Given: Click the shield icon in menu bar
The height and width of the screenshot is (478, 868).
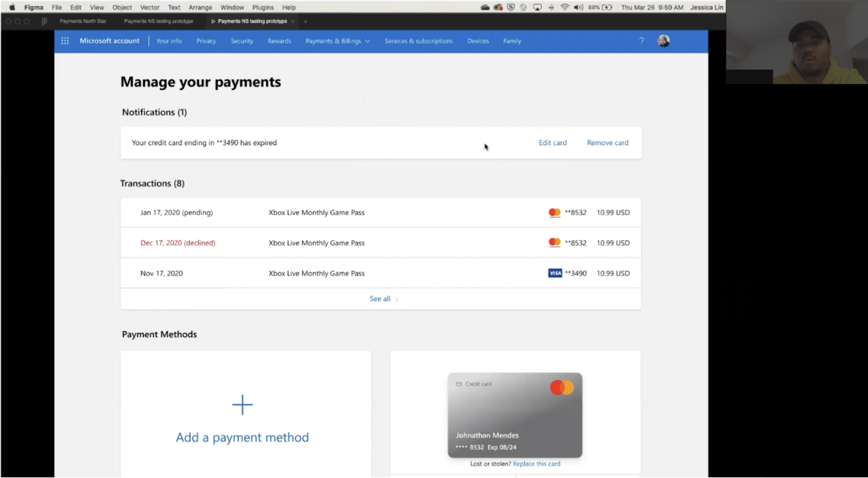Looking at the screenshot, I should tap(511, 7).
